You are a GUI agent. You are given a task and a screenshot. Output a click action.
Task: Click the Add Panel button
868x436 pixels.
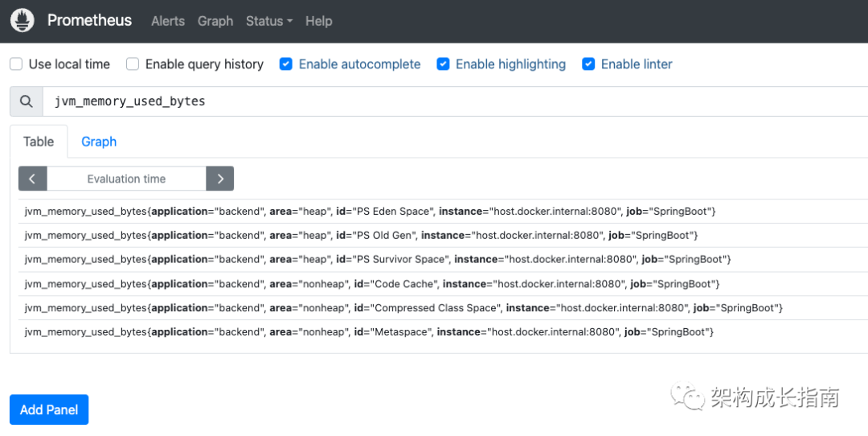(x=49, y=409)
